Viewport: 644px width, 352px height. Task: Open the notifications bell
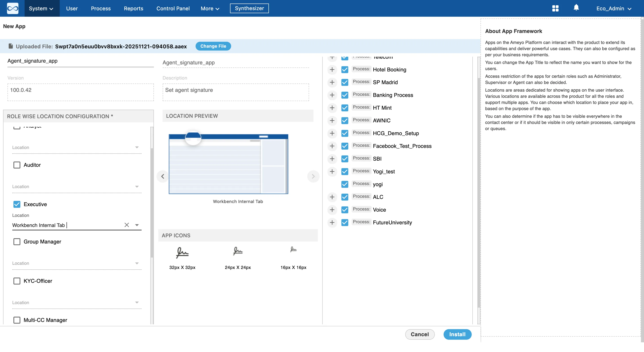(x=576, y=7)
